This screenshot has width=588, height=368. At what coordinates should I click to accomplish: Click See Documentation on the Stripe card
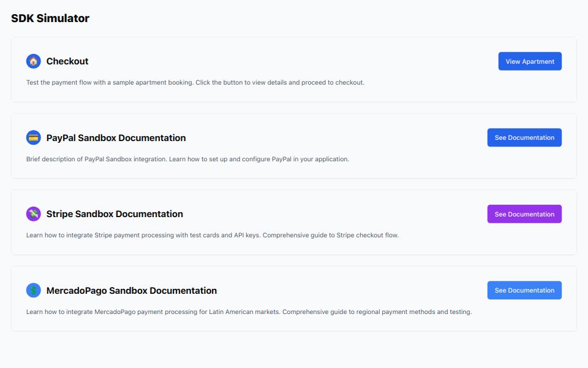tap(524, 213)
